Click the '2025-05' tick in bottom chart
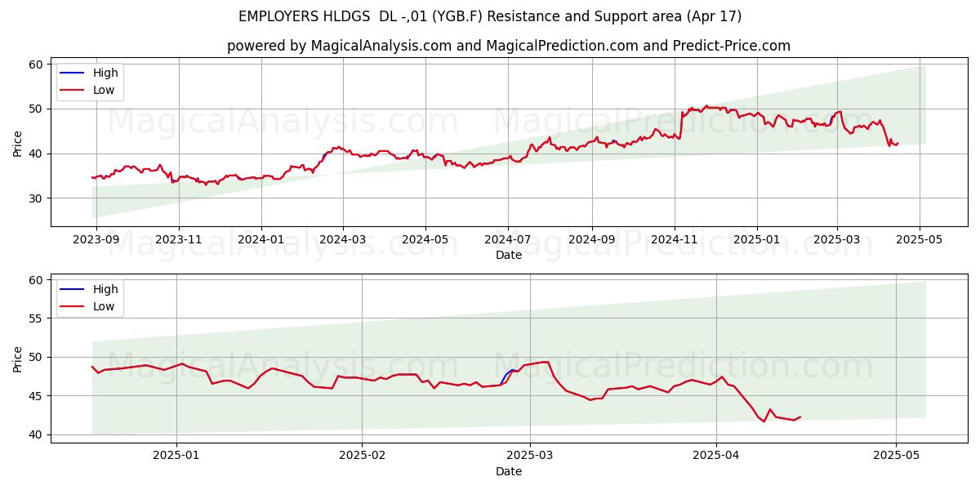980x490 pixels. (x=896, y=457)
